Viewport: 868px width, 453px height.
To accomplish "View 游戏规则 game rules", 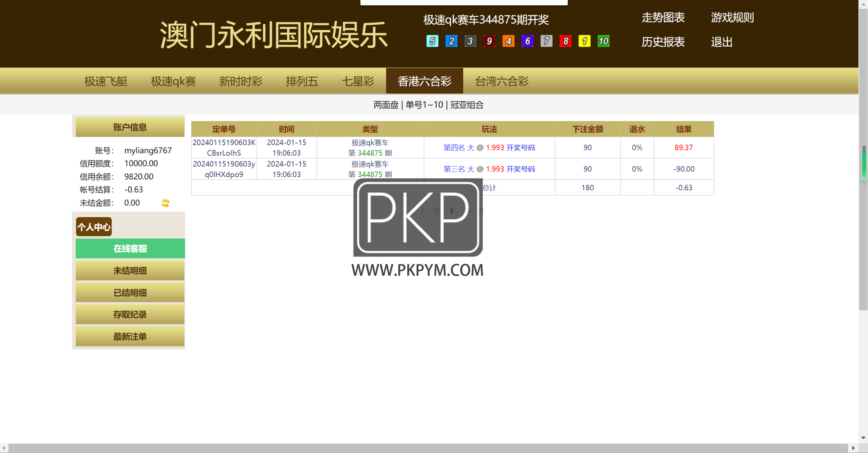I will point(732,17).
